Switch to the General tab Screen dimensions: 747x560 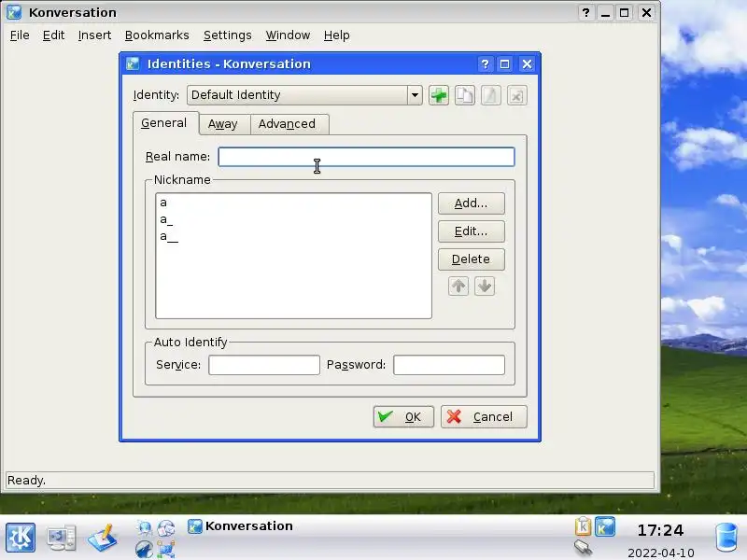(164, 123)
